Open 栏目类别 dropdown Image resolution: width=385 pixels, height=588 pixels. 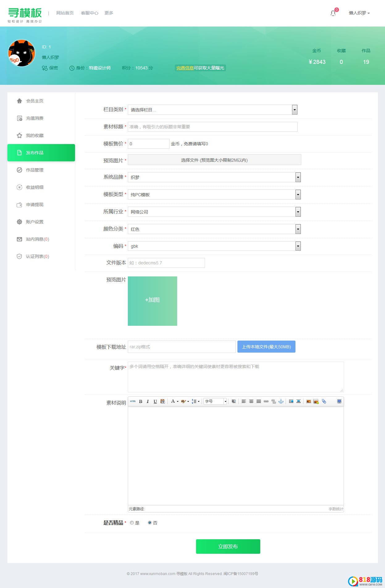pyautogui.click(x=213, y=110)
